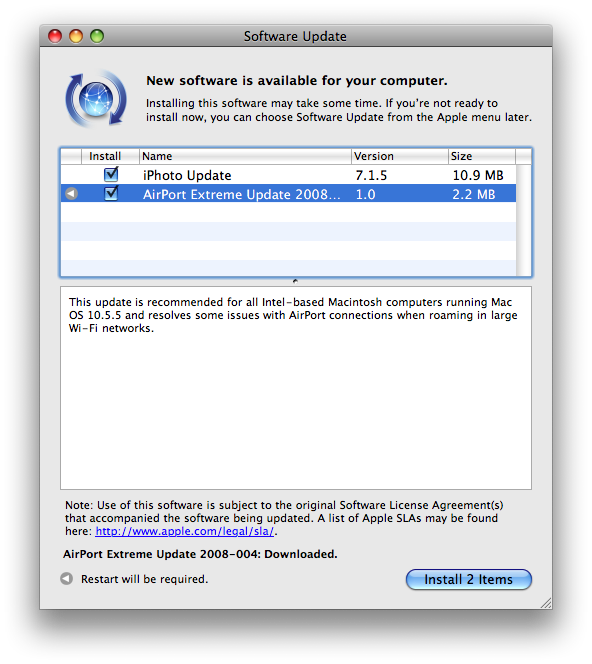Screen dimensions: 592x664
Task: Click the Install column header
Action: 110,156
